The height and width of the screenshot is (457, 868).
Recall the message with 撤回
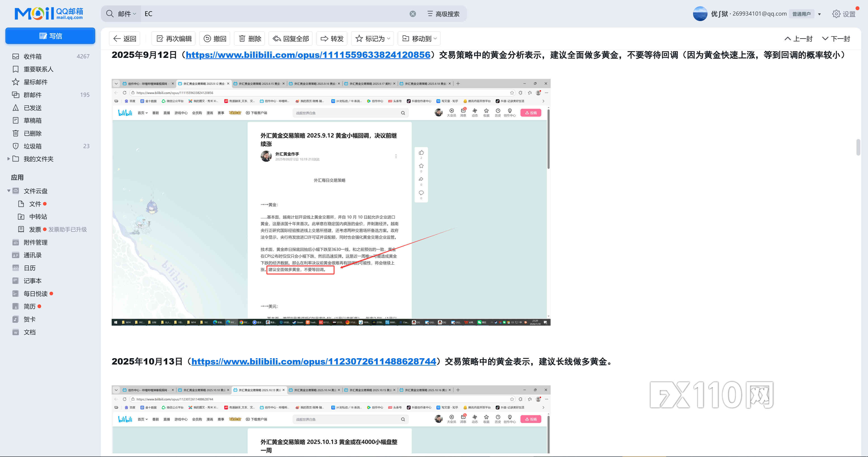pyautogui.click(x=215, y=38)
